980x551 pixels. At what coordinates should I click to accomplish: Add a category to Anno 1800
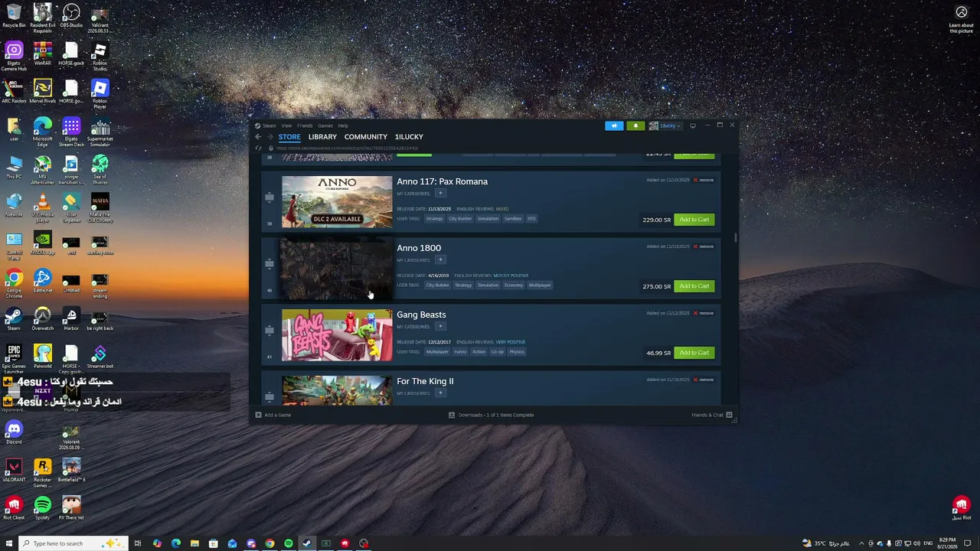tap(440, 260)
